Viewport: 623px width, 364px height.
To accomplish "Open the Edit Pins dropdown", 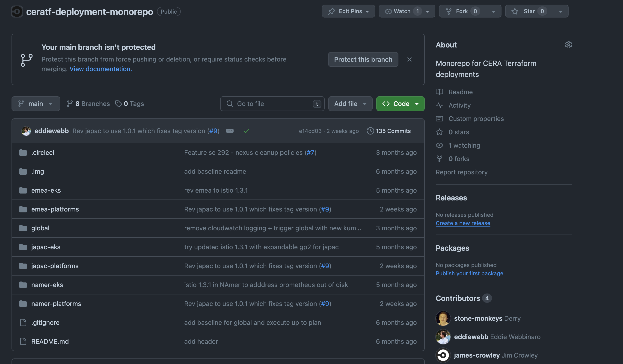I will point(348,11).
